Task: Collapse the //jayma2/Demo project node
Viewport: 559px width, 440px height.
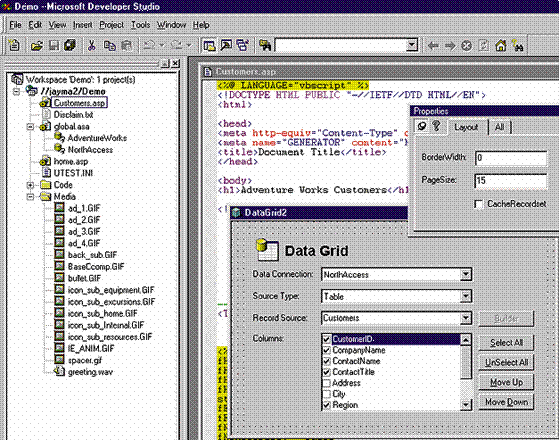Action: 16,92
